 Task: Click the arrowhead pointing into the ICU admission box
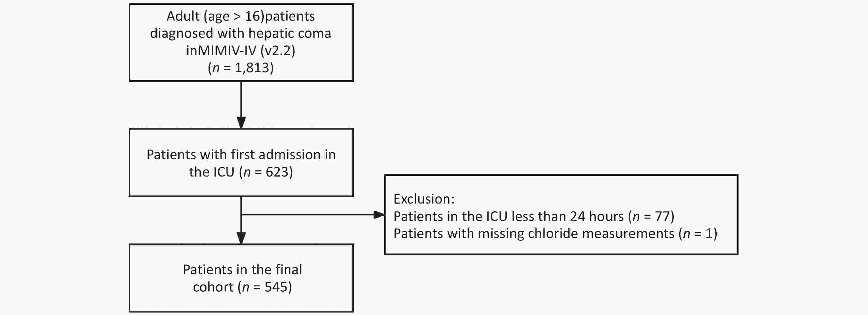241,122
